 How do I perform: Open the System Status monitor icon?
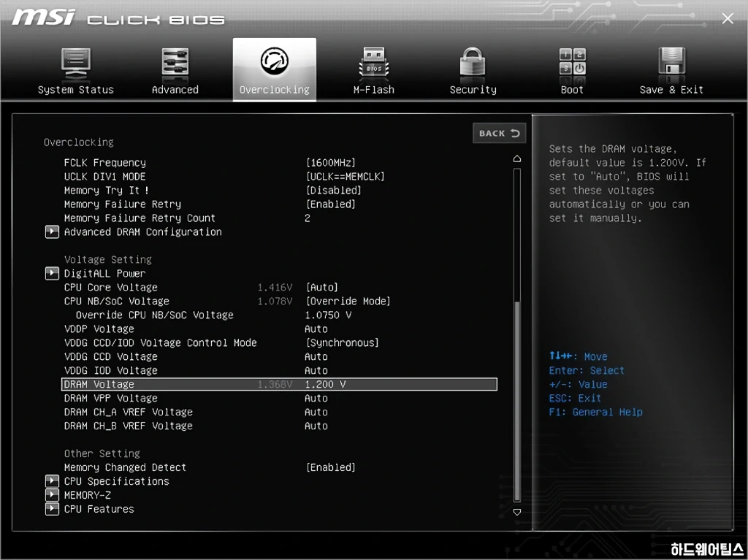point(76,64)
